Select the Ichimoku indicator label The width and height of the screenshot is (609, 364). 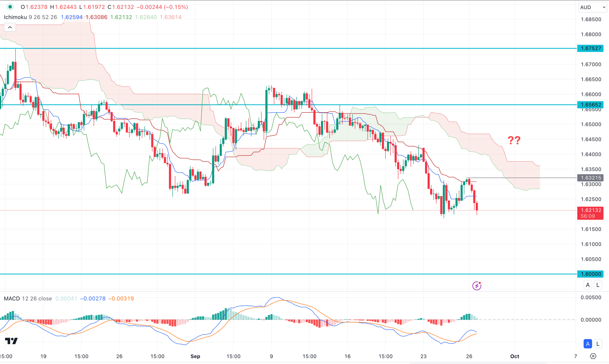click(15, 17)
